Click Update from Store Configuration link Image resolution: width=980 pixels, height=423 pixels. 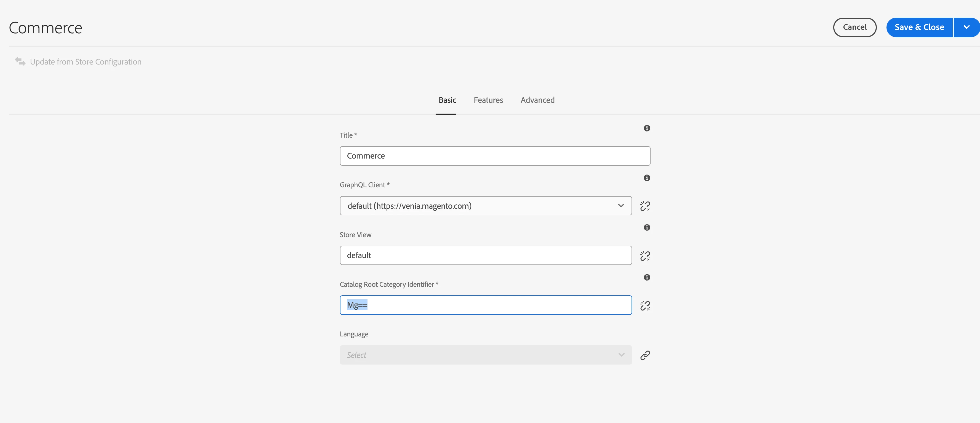(x=86, y=61)
